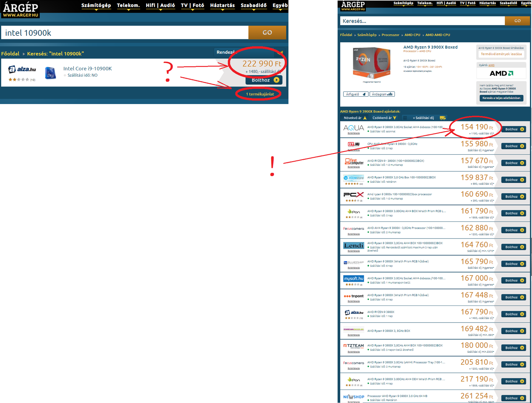
Task: Click the first computer shop logo
Action: point(354,161)
